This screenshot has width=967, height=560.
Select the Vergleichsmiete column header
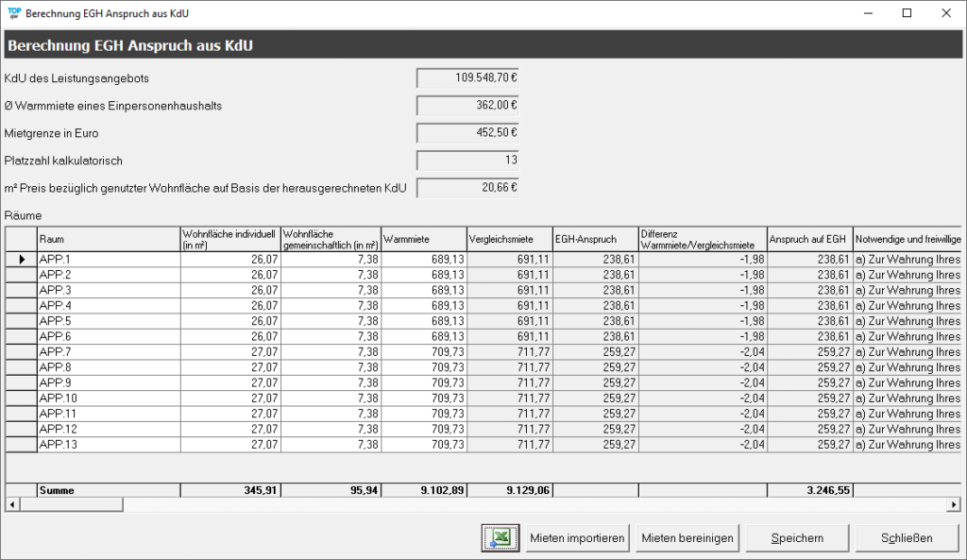[509, 239]
